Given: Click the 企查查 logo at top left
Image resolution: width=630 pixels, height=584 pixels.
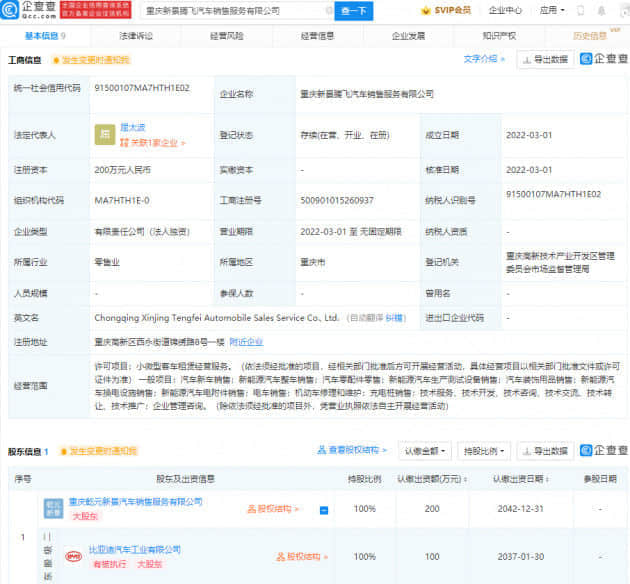Looking at the screenshot, I should tap(28, 10).
